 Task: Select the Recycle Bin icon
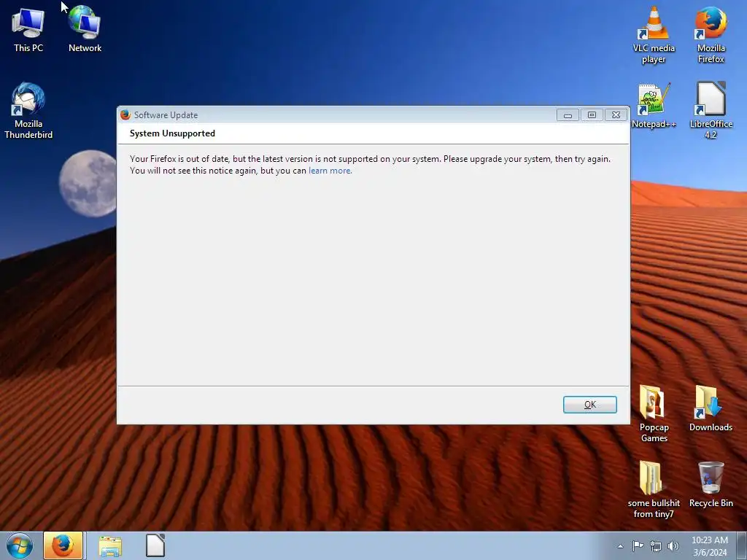coord(711,485)
